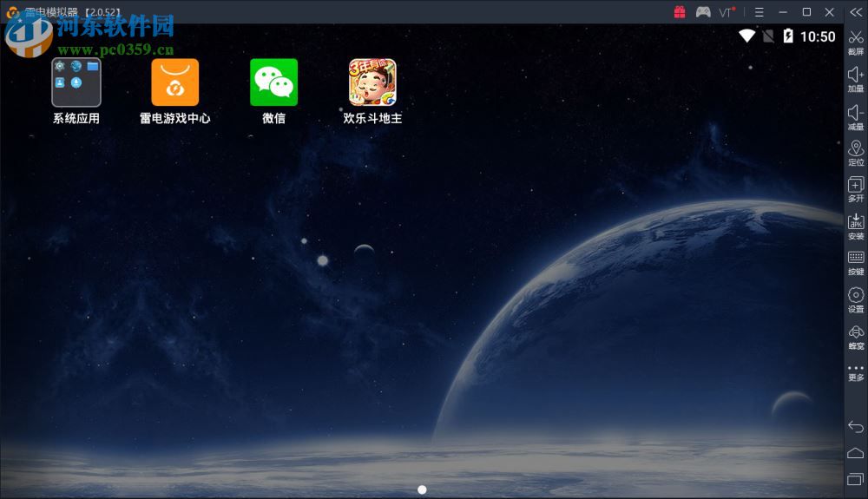Viewport: 868px width, 499px height.
Task: Click the battery charging status icon
Action: (x=788, y=36)
